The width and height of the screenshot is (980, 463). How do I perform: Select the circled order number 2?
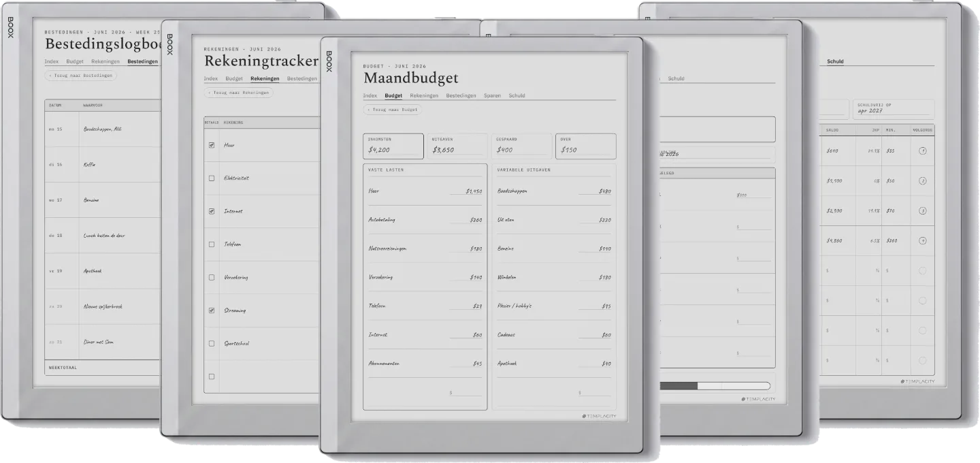(922, 180)
